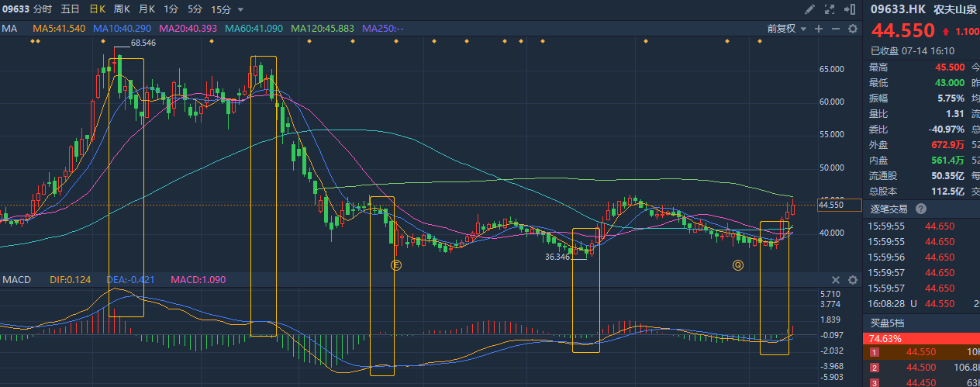This screenshot has height=387, width=980.
Task: Click the pencil drawing tool icon
Action: [x=810, y=9]
